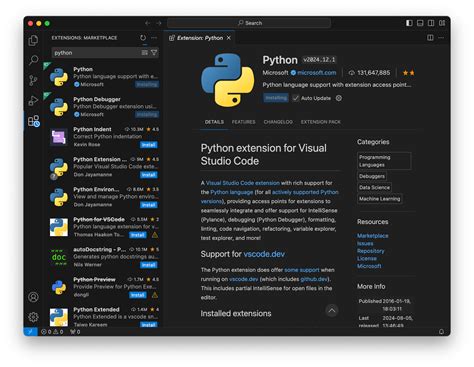Switch to the Changelog tab
The width and height of the screenshot is (474, 367).
point(278,122)
